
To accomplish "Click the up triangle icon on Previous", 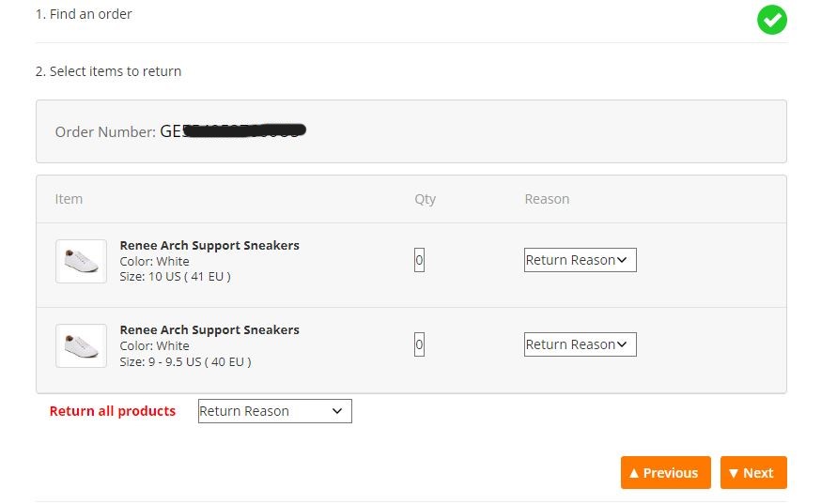I will [634, 473].
